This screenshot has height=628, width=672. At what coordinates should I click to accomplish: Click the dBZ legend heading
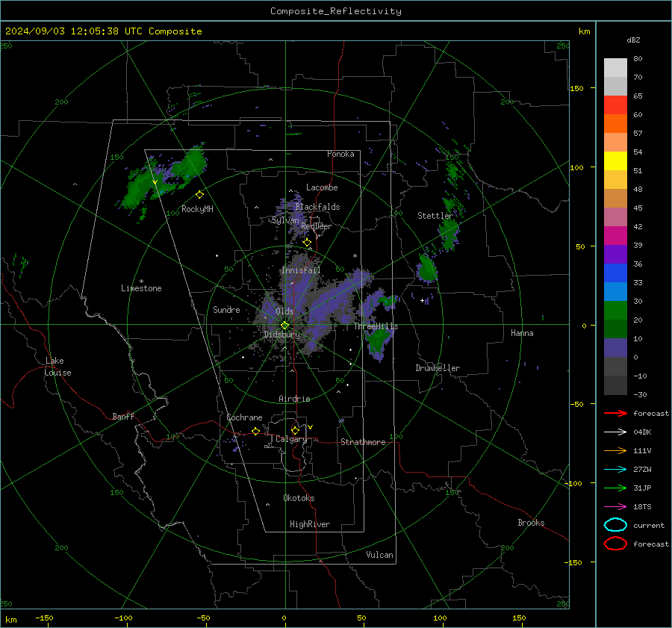[633, 40]
